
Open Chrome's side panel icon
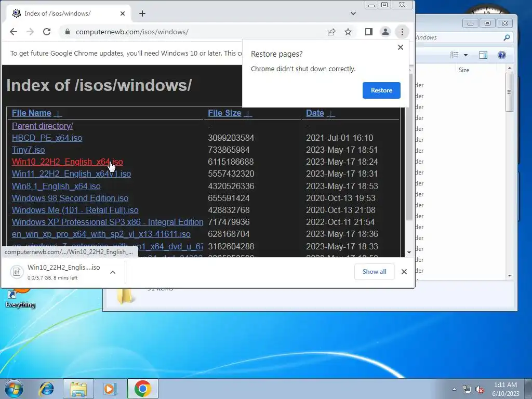(x=369, y=32)
